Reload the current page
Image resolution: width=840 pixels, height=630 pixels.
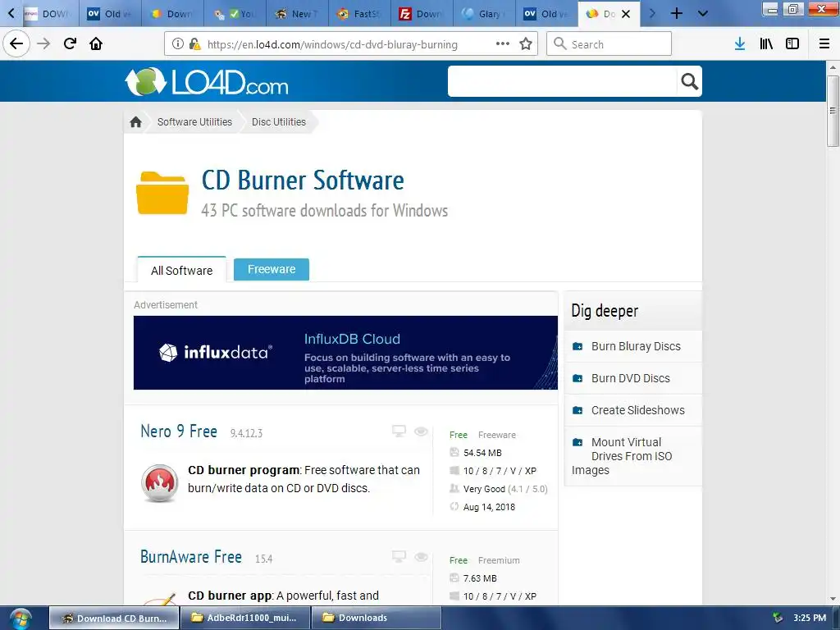[70, 43]
